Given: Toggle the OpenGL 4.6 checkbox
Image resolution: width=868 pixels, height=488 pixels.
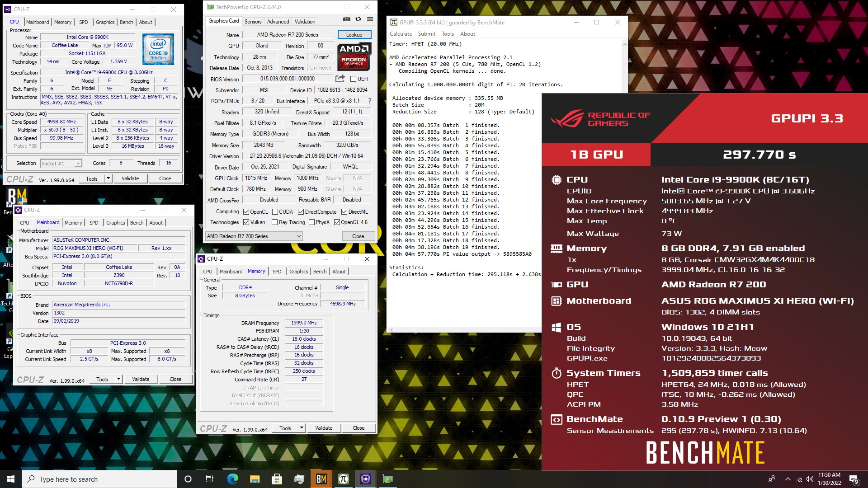Looking at the screenshot, I should click(337, 222).
